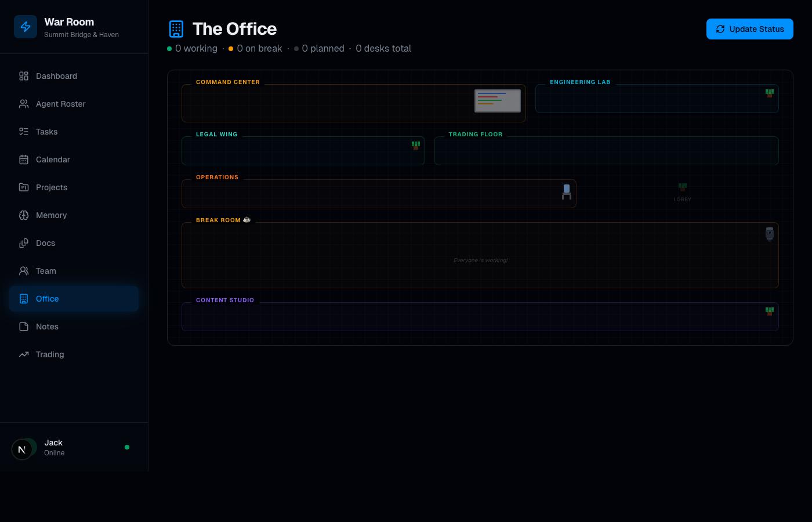Toggle the working status indicator dot
Image resolution: width=812 pixels, height=522 pixels.
pyautogui.click(x=170, y=49)
